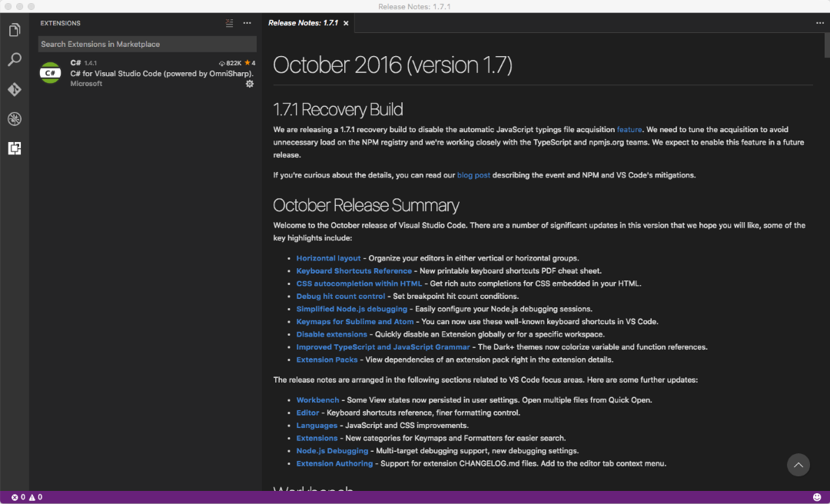Click CSS autocompletion within HTML link

coord(359,283)
